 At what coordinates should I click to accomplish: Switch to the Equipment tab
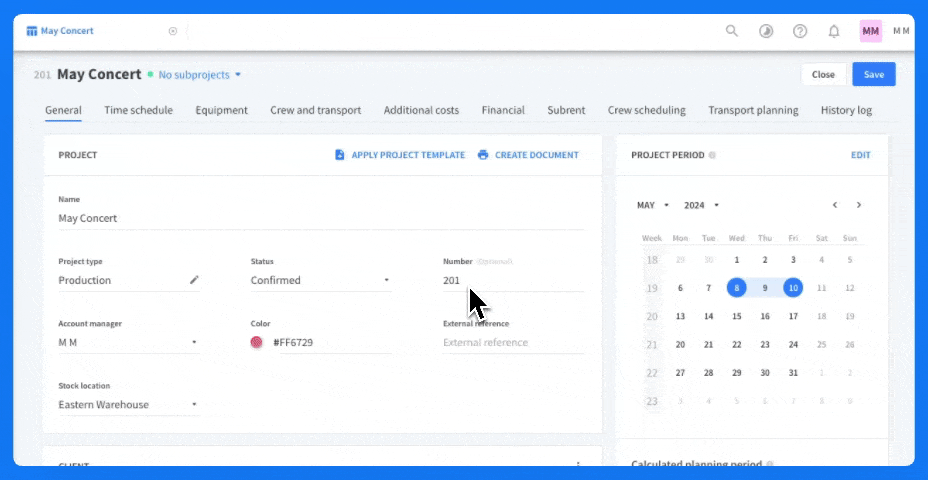[x=221, y=110]
